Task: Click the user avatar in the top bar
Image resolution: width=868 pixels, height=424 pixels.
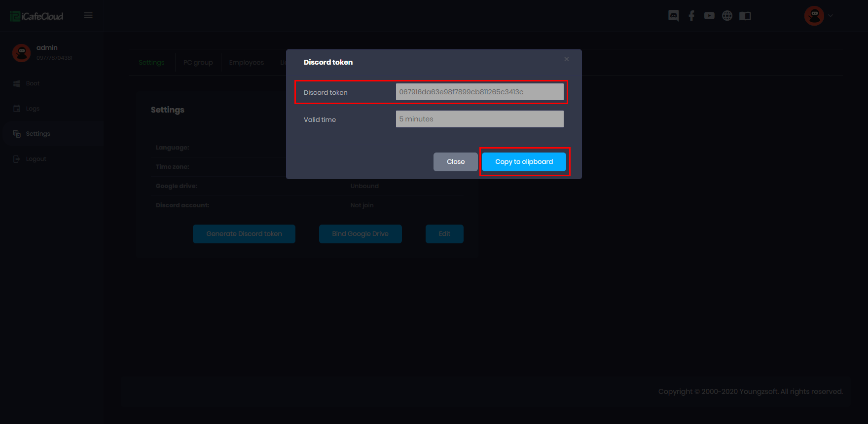Action: tap(814, 16)
